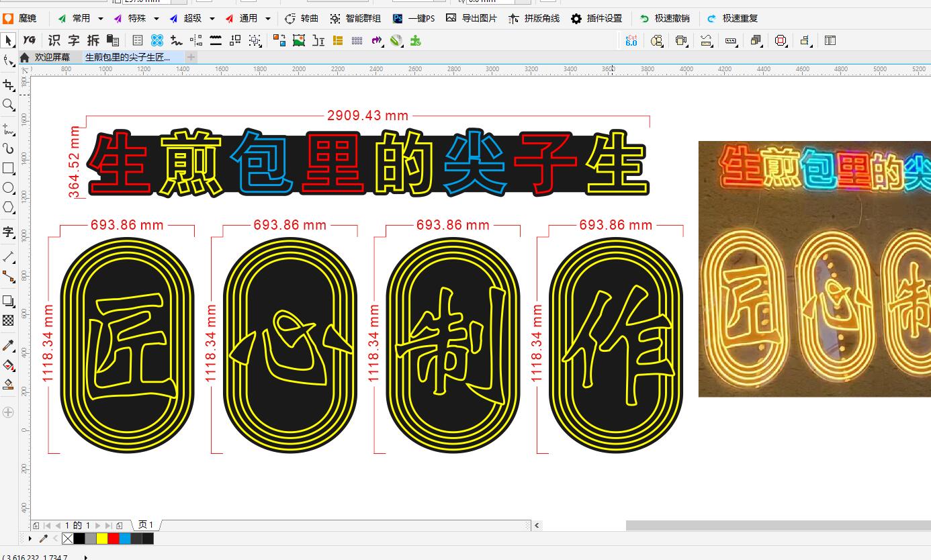Image resolution: width=931 pixels, height=560 pixels.
Task: Click the 拆 split icon
Action: coord(93,40)
